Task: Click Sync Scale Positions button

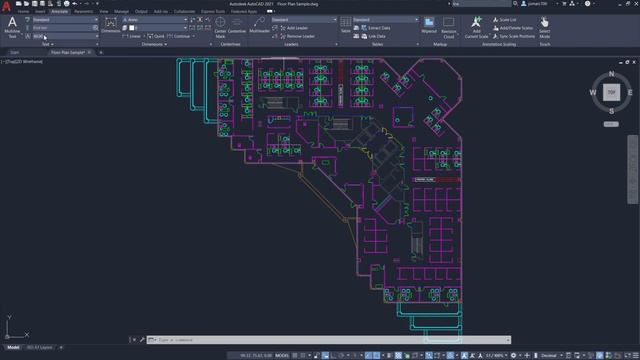Action: 514,36
